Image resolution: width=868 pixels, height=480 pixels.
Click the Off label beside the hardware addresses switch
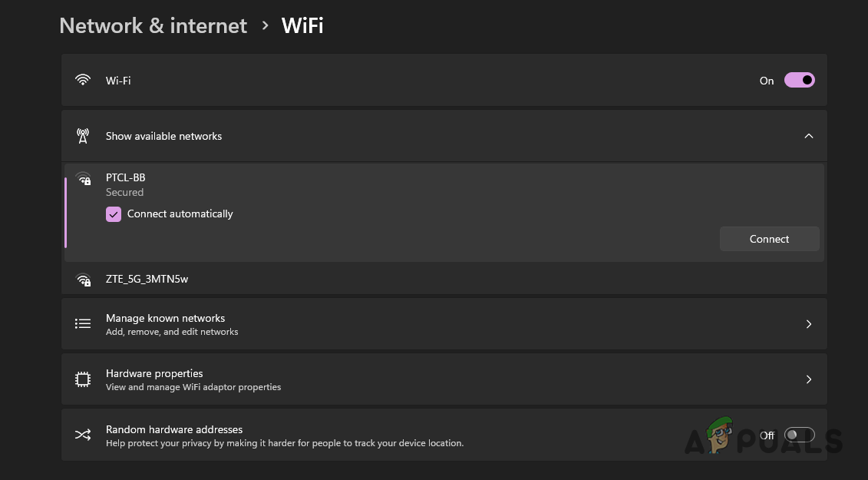[x=767, y=435]
